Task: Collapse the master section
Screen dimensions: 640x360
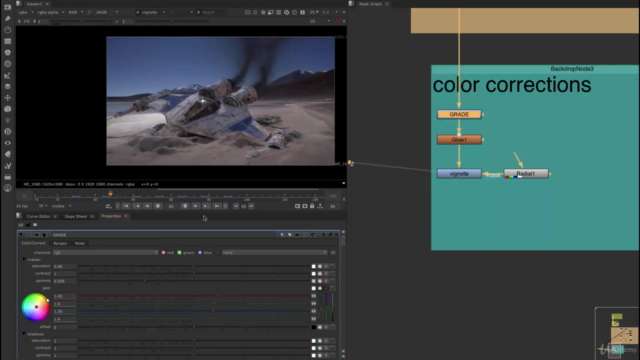Action: (24, 260)
